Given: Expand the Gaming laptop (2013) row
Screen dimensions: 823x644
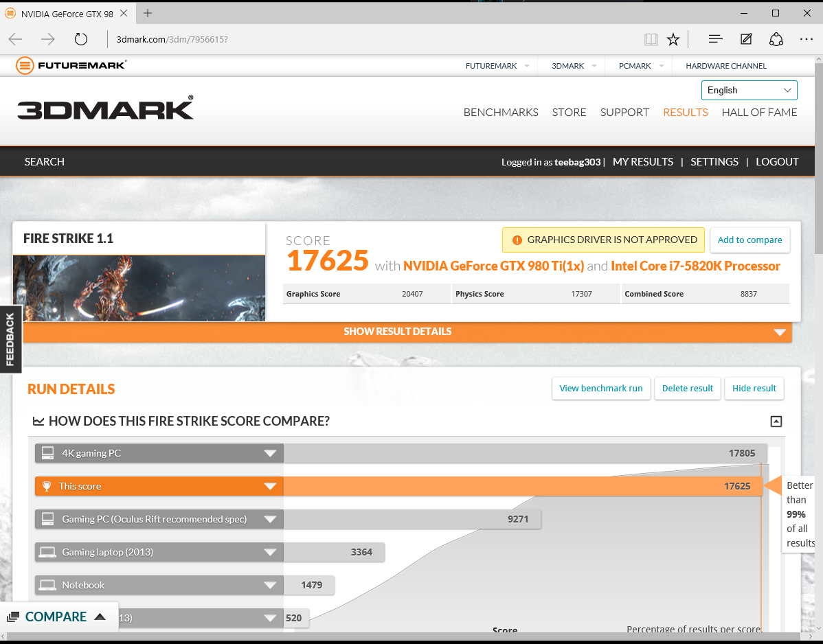Looking at the screenshot, I should pyautogui.click(x=270, y=553).
